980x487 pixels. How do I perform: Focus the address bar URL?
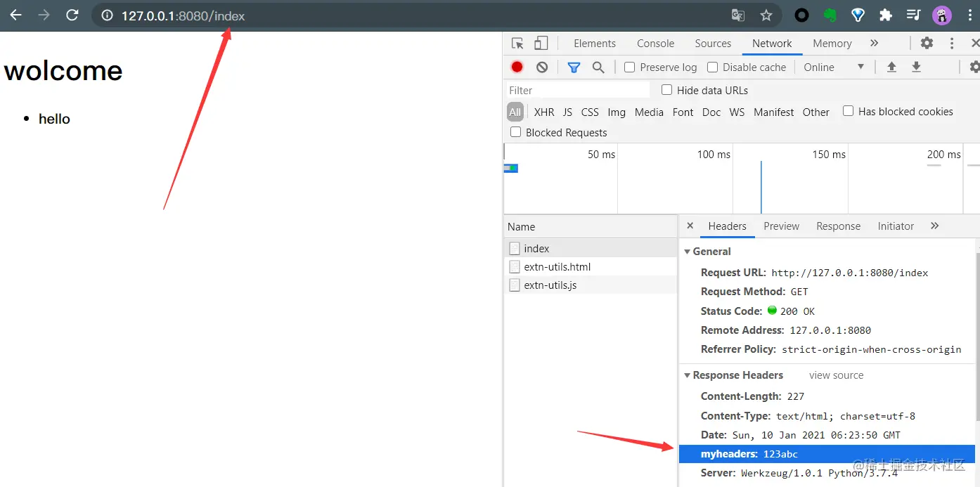click(x=183, y=15)
